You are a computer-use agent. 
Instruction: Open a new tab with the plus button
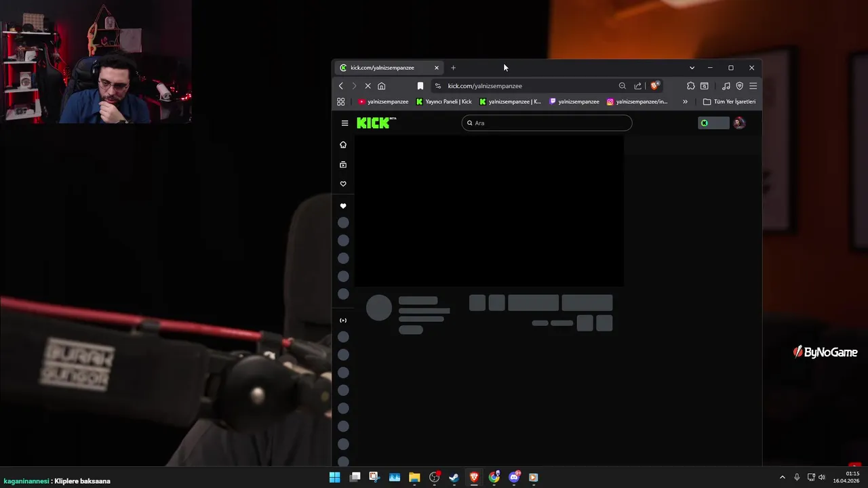454,68
